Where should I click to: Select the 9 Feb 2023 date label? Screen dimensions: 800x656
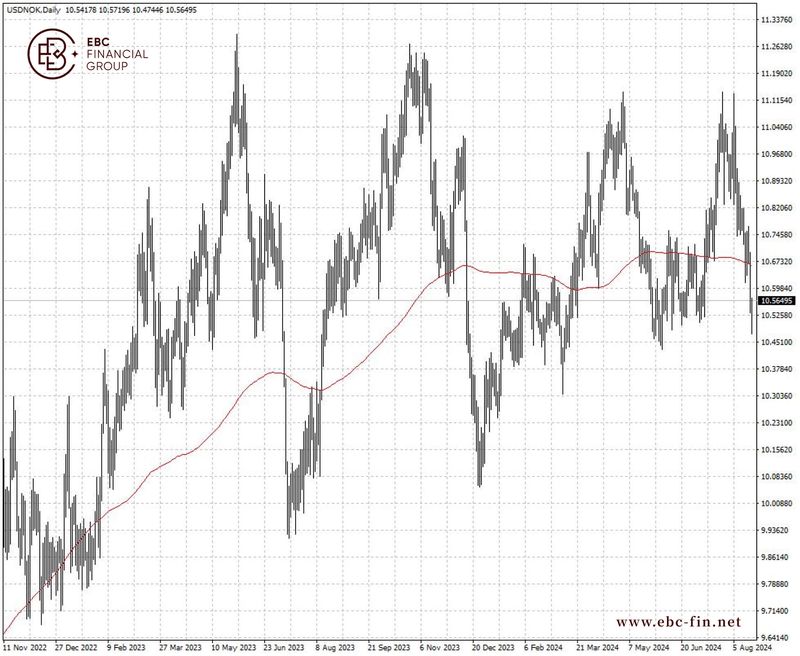point(128,648)
